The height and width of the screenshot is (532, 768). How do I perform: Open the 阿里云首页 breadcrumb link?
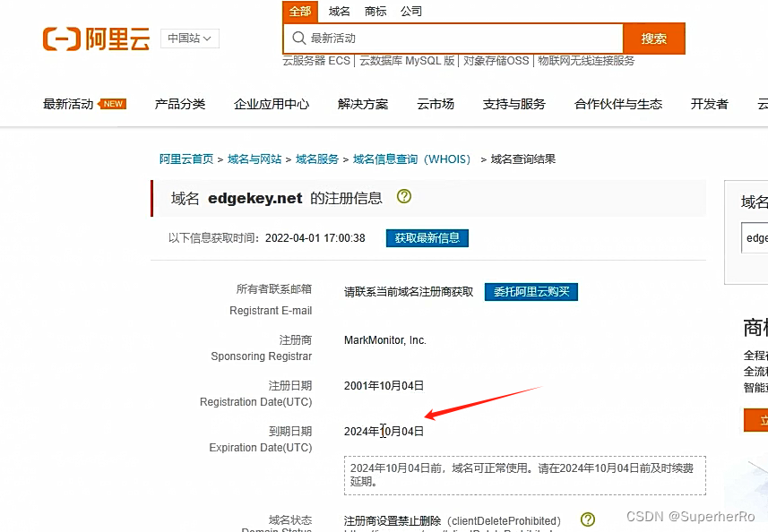click(184, 159)
